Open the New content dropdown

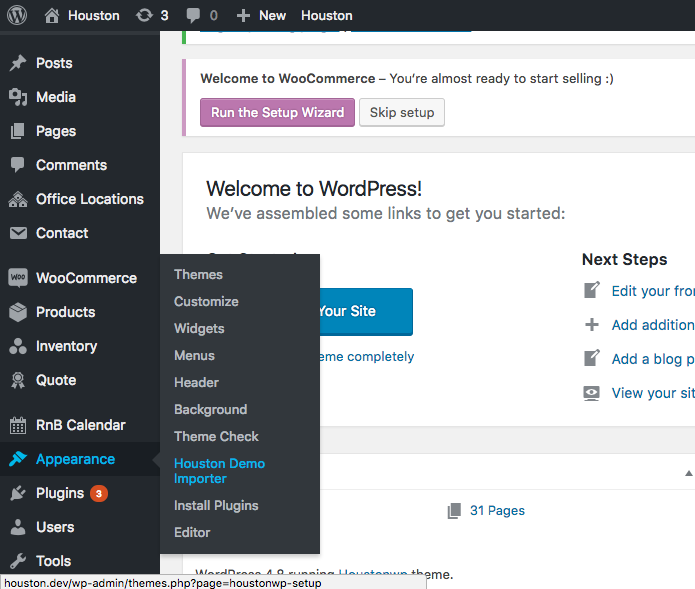tap(261, 15)
